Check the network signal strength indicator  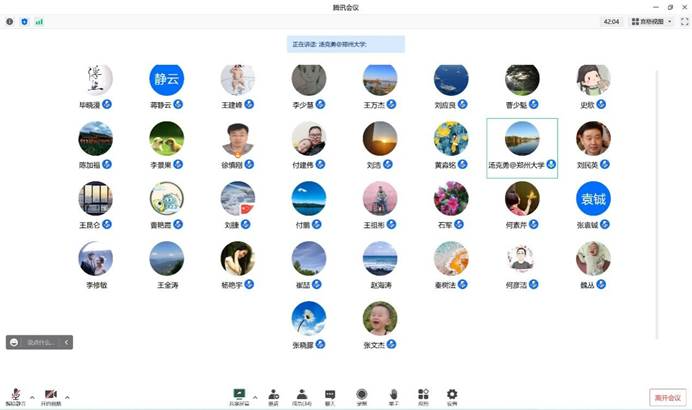pyautogui.click(x=39, y=22)
